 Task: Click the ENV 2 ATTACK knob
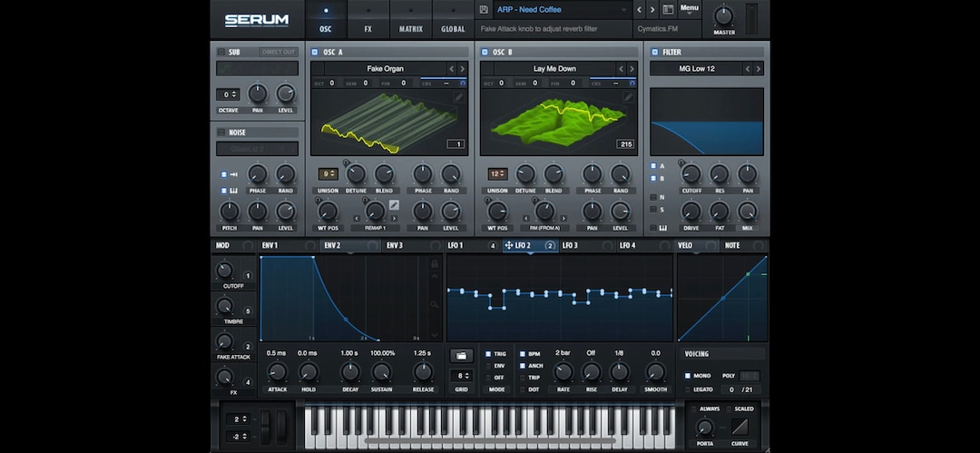pyautogui.click(x=277, y=372)
